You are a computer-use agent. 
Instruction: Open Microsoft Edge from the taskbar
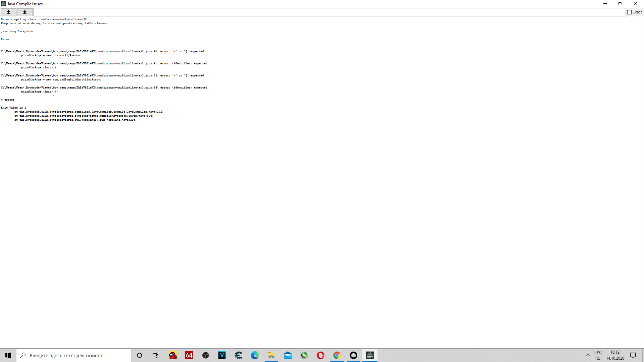click(255, 355)
